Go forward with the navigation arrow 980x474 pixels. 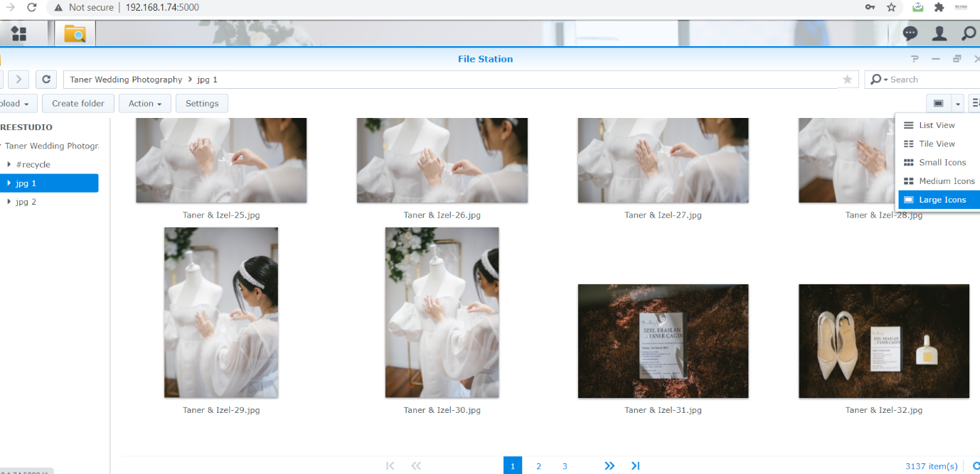click(18, 80)
